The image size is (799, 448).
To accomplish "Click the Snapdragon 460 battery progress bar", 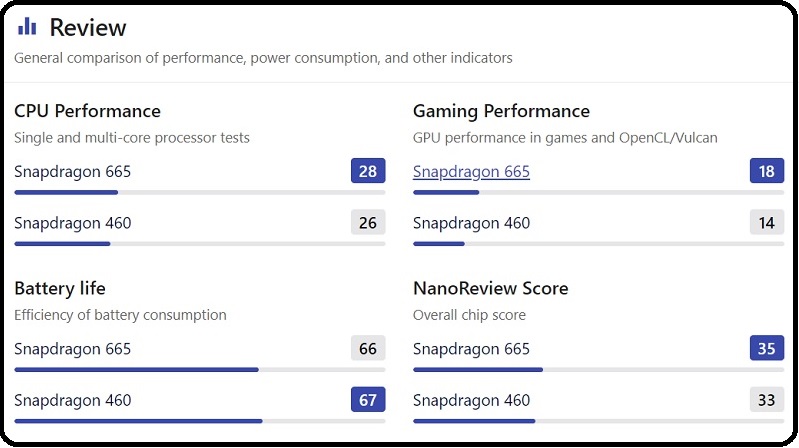I will [138, 421].
